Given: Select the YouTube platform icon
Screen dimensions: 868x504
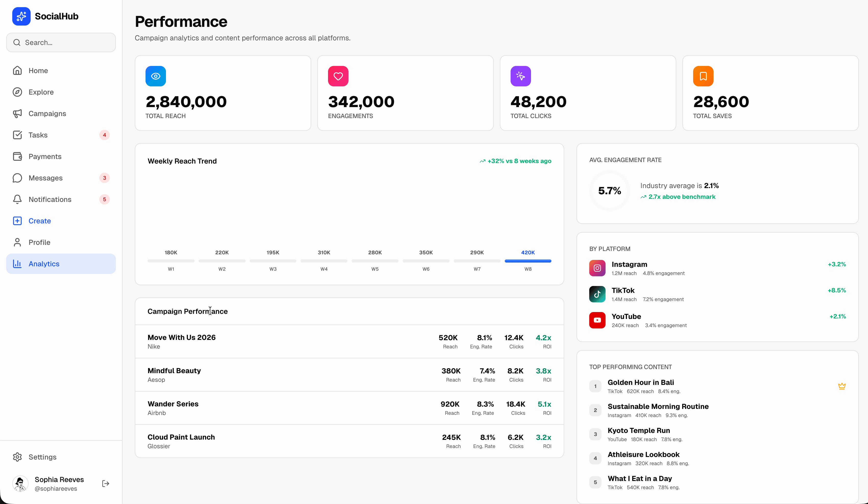Looking at the screenshot, I should point(597,320).
